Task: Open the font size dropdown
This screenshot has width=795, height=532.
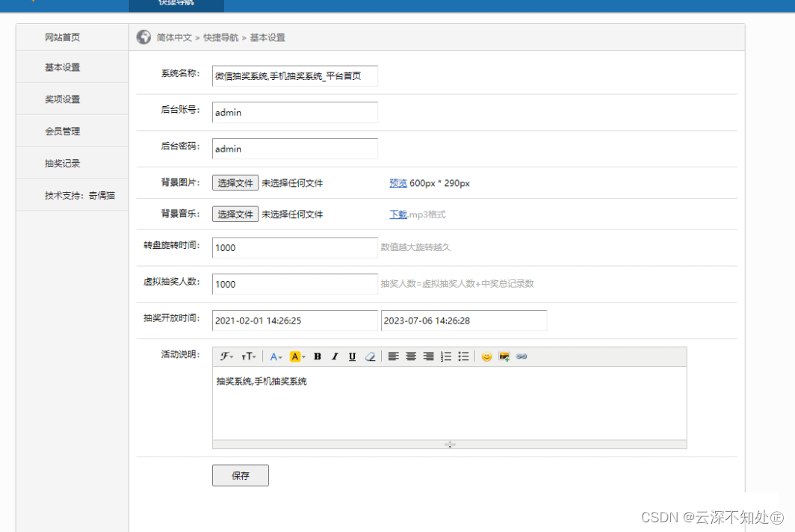Action: click(248, 356)
